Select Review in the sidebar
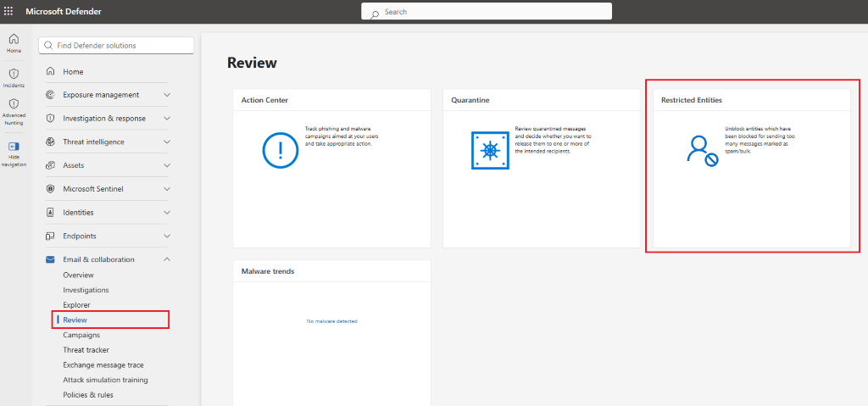The width and height of the screenshot is (868, 406). (x=75, y=320)
